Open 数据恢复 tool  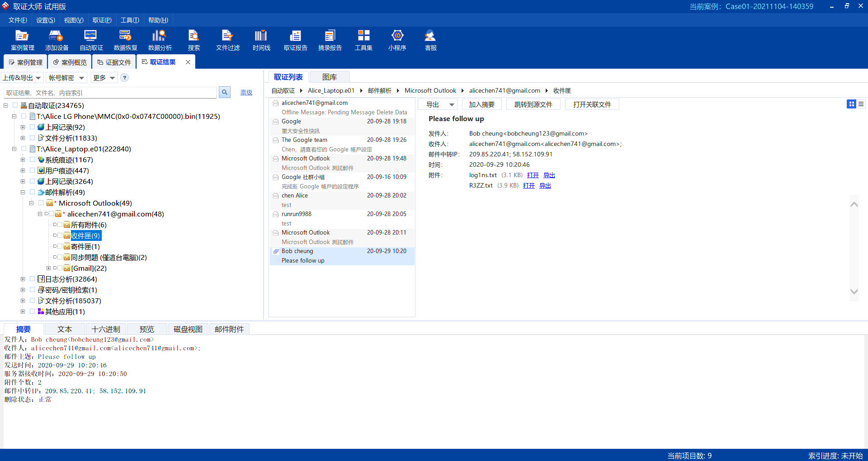pos(125,40)
